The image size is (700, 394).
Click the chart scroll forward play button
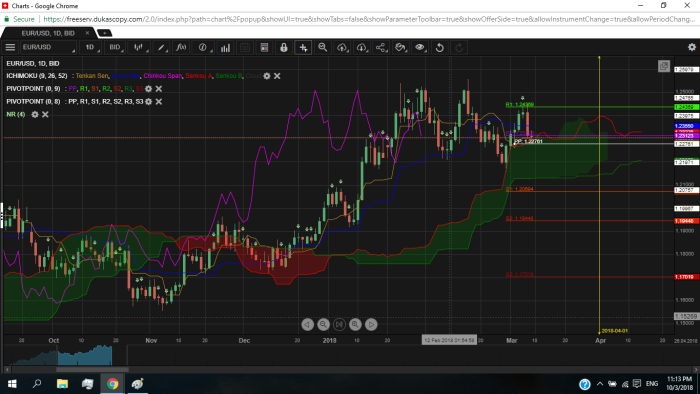coord(371,324)
